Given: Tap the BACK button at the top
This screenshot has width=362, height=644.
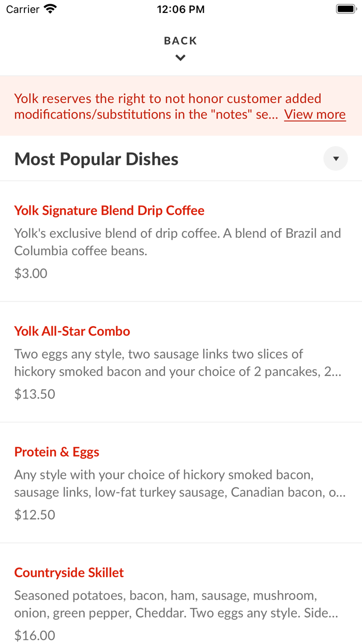Looking at the screenshot, I should pos(180,40).
